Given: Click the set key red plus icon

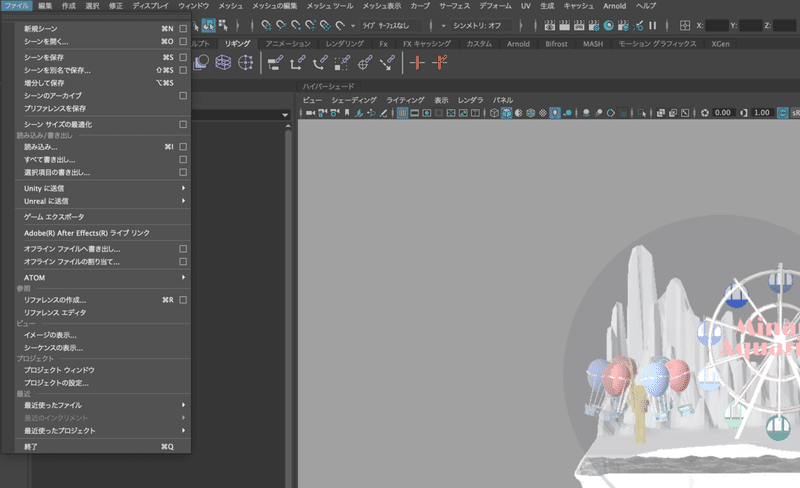Looking at the screenshot, I should [417, 62].
